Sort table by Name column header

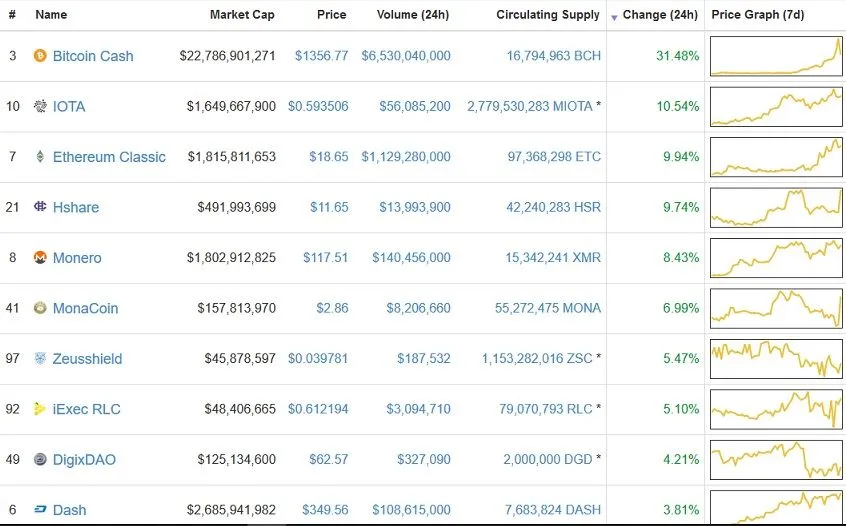(x=51, y=15)
